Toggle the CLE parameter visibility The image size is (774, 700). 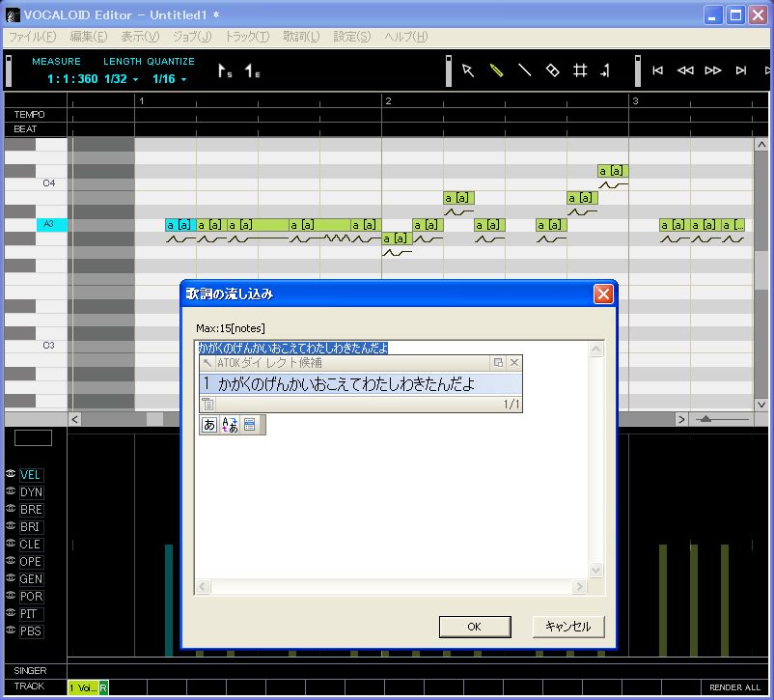(x=11, y=543)
